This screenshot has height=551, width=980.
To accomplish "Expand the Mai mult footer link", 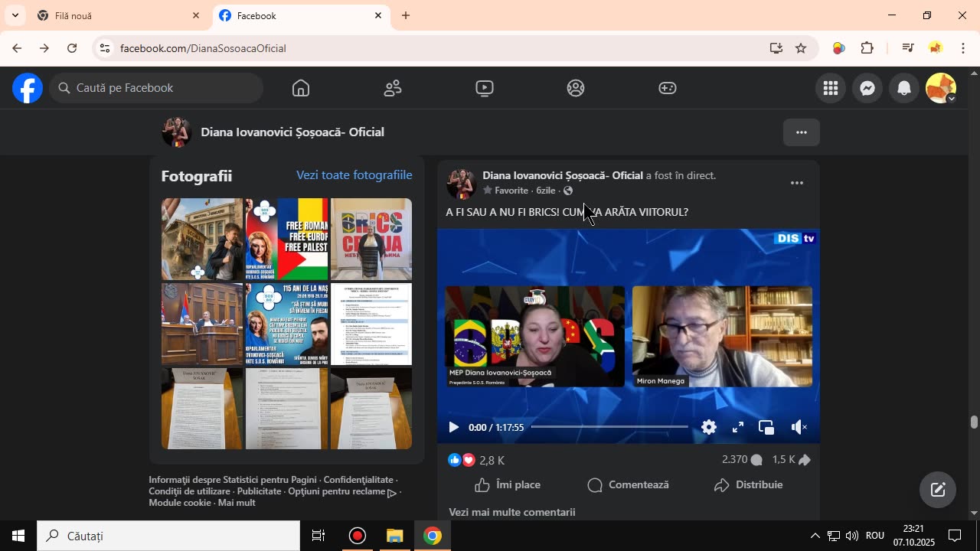I will coord(237,503).
